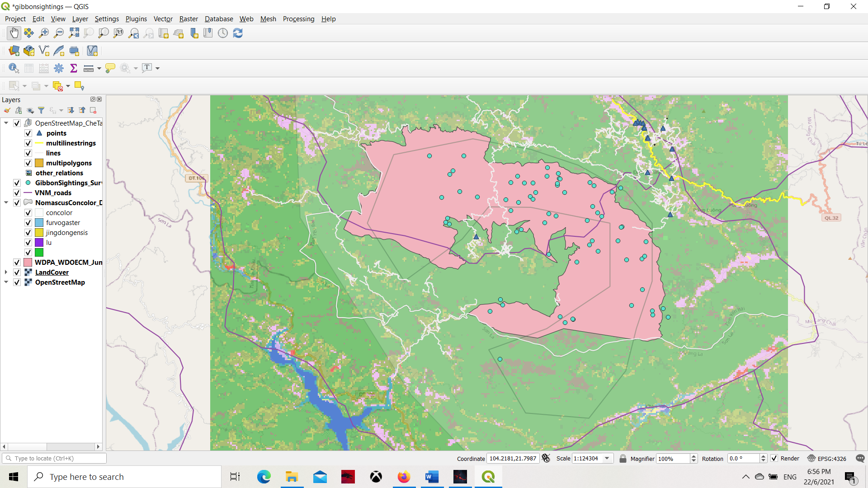Collapse the NomascusConcolor layer group
868x488 pixels.
pos(6,203)
